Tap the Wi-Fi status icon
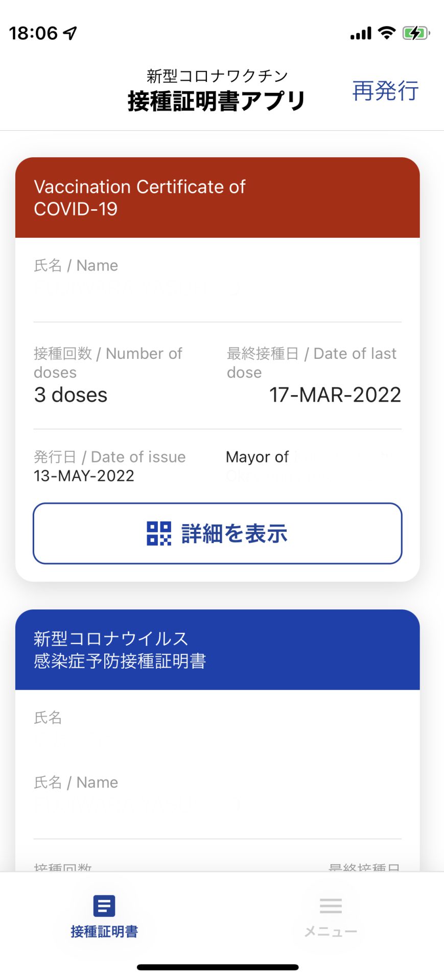The image size is (444, 980). coord(387,33)
